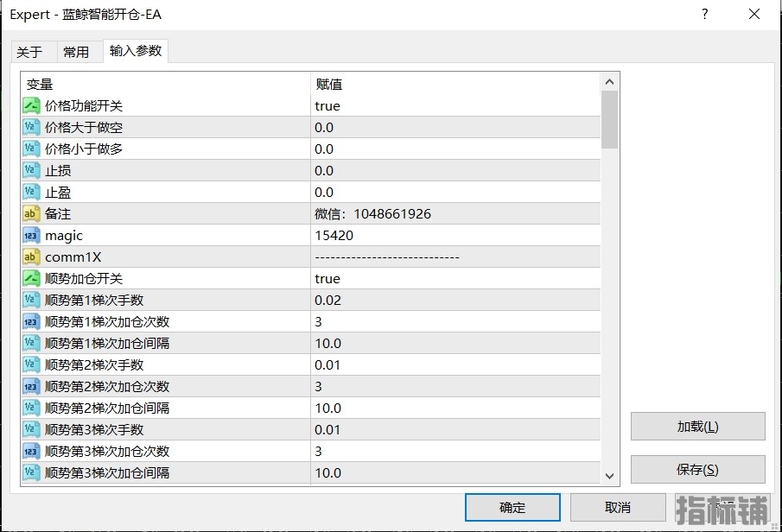Click the magic value 15420
The image size is (782, 532).
(455, 235)
